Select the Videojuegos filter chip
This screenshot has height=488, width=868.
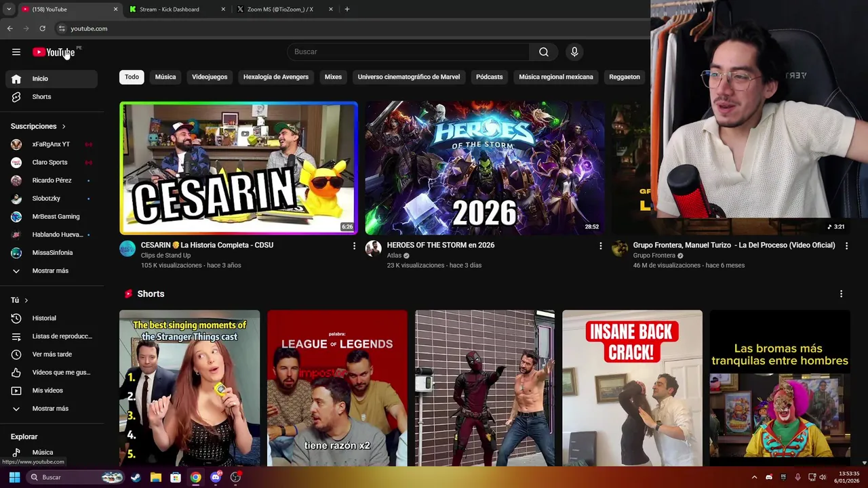point(210,77)
